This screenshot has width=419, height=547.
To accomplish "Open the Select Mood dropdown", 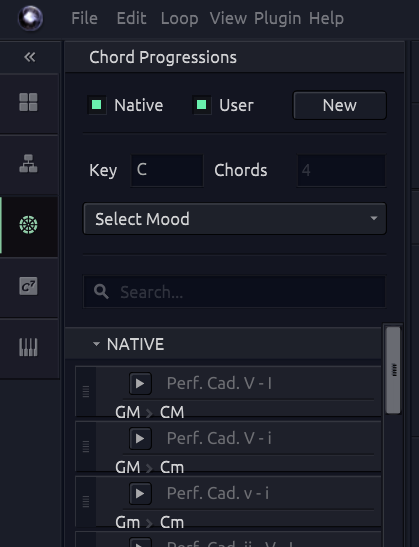I will (x=234, y=219).
